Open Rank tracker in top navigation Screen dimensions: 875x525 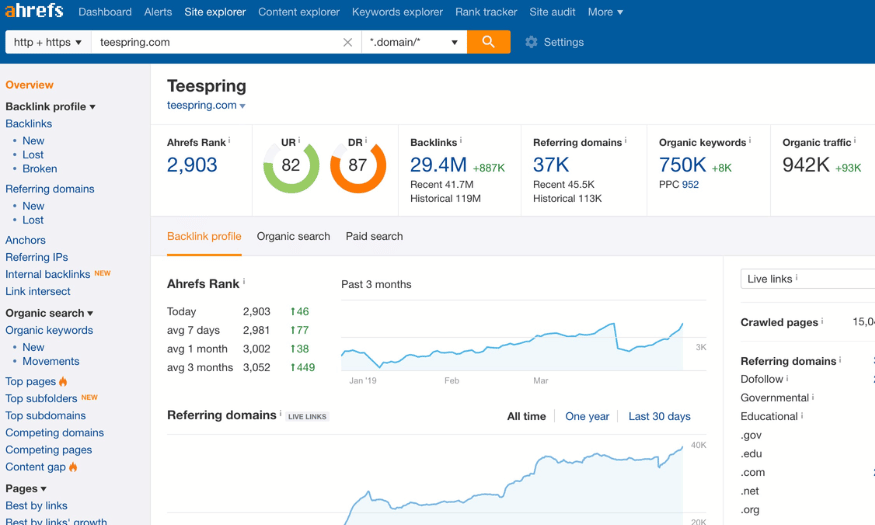486,12
